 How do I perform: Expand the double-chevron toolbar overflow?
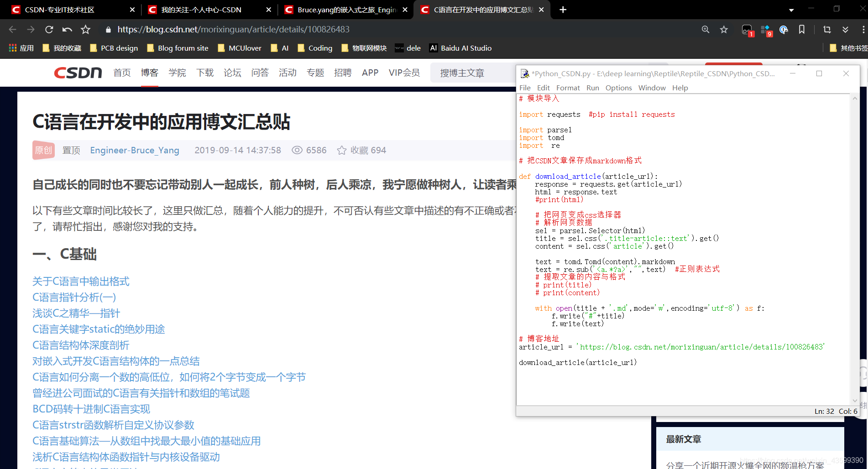click(x=845, y=29)
